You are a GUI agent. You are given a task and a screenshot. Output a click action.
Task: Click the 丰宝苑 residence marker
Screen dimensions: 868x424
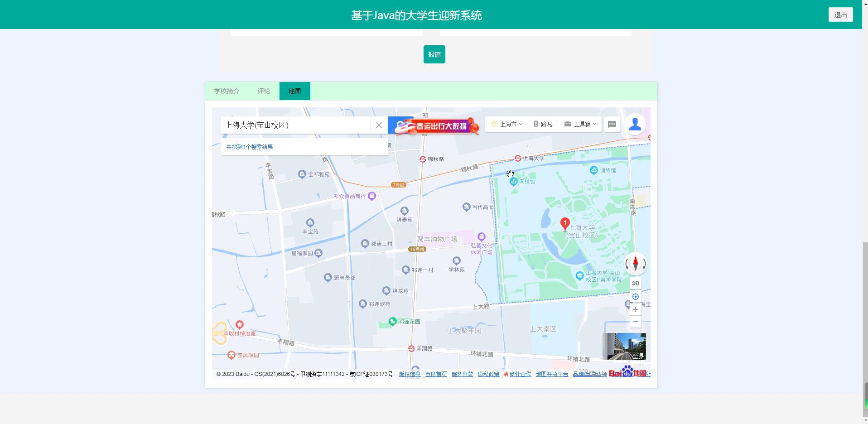coord(310,223)
